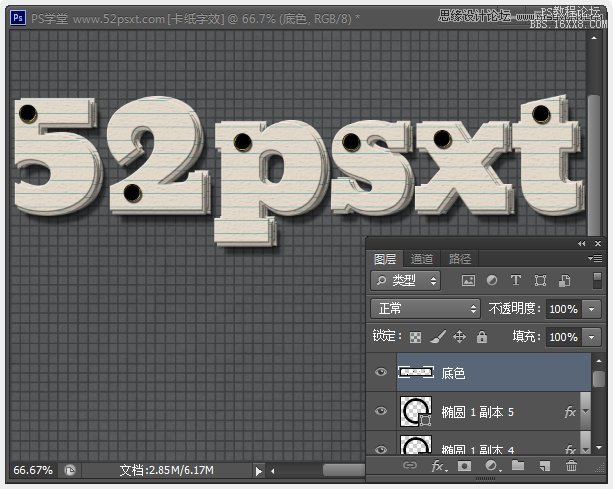Screen dimensions: 613x489
Task: Open the 不透明度 opacity slider arrow
Action: pos(591,309)
